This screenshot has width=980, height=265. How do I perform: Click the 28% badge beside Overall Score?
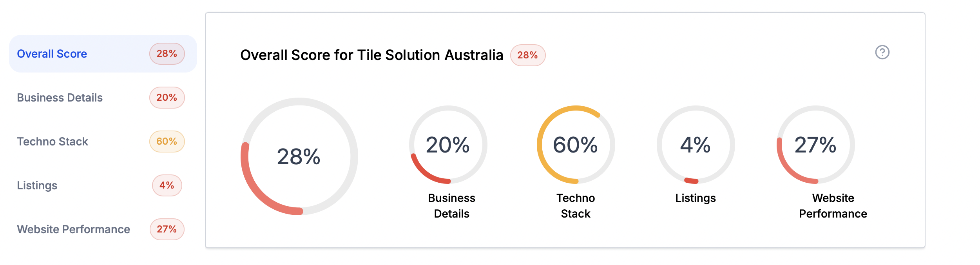167,54
